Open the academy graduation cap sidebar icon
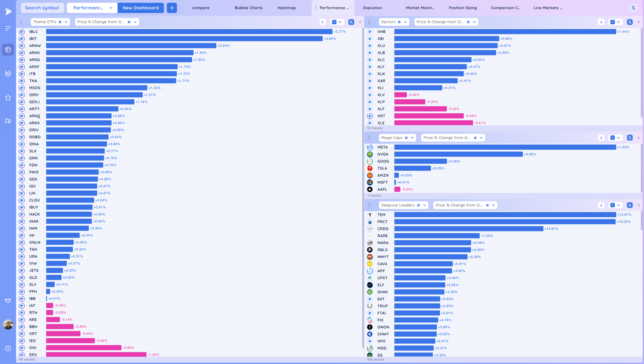Viewport: 644px width, 364px height. [x=8, y=300]
